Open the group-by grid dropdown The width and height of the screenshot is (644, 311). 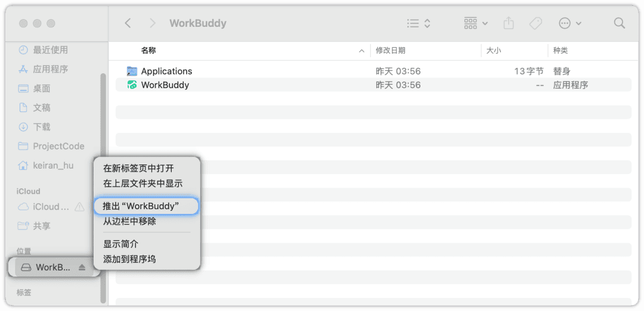(x=476, y=23)
